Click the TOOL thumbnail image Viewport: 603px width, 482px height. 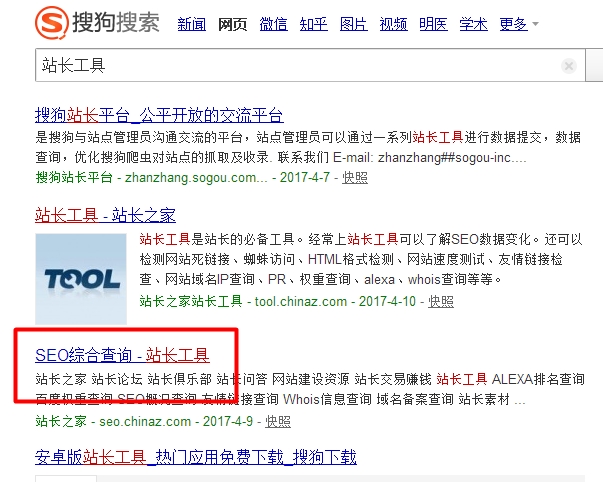click(x=81, y=279)
